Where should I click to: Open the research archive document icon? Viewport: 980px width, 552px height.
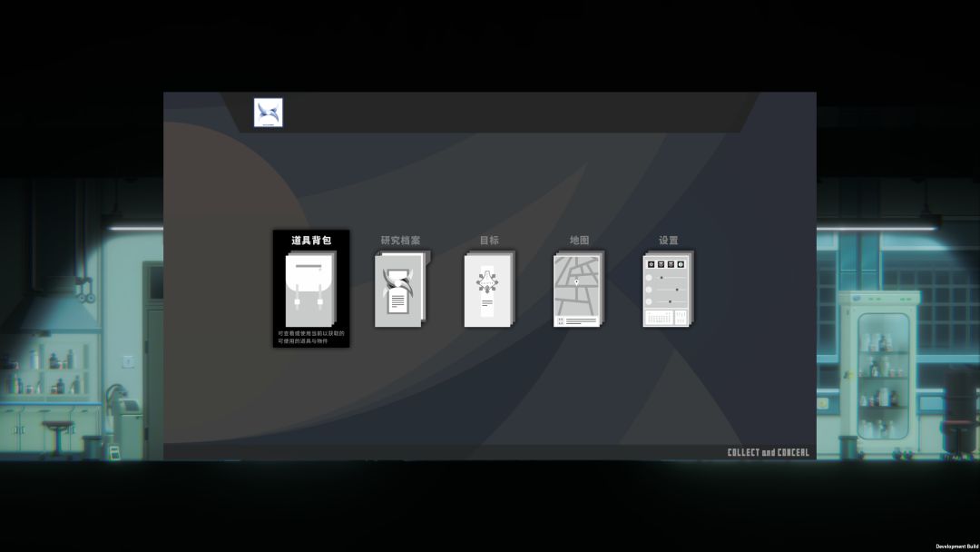pyautogui.click(x=399, y=290)
